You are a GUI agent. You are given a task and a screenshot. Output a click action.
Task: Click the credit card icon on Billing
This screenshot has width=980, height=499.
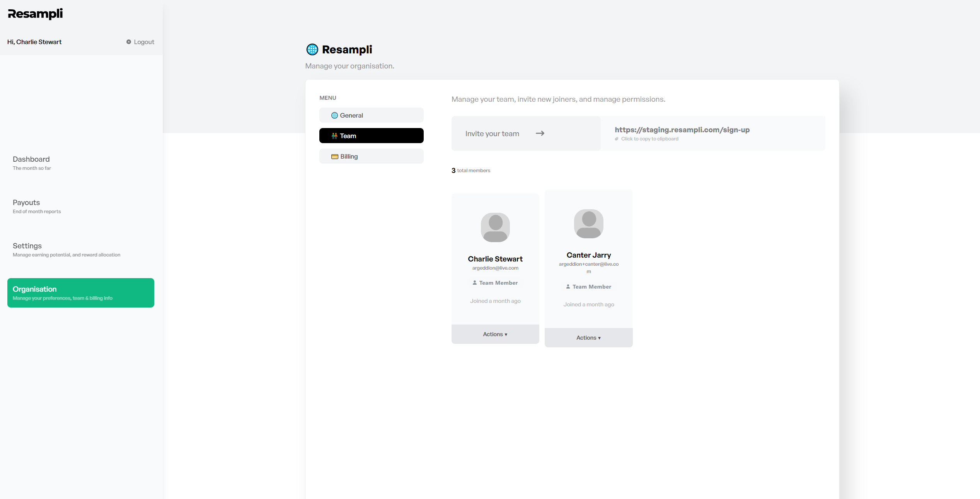pyautogui.click(x=335, y=157)
